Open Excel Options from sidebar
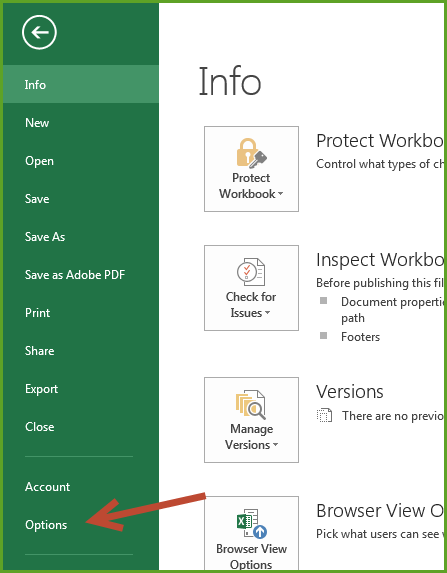The height and width of the screenshot is (573, 447). 81,524
